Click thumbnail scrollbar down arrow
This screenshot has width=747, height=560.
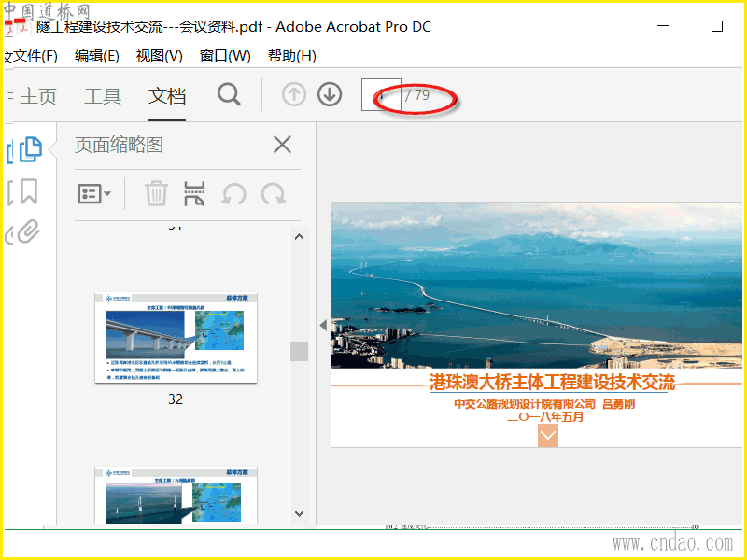click(x=299, y=513)
